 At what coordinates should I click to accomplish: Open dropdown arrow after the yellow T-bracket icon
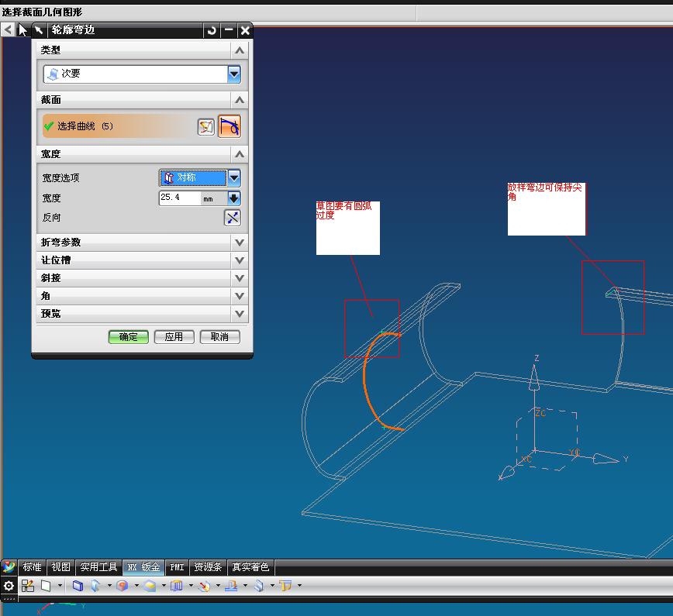pos(299,585)
